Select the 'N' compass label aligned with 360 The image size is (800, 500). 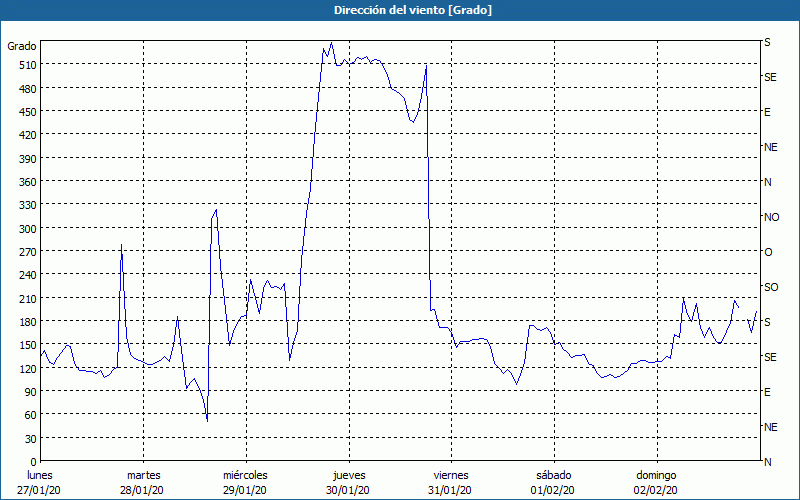pyautogui.click(x=767, y=182)
